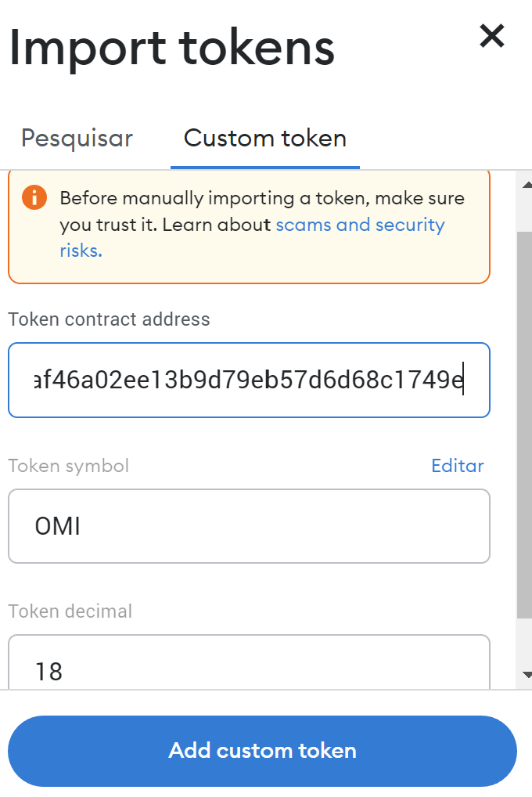Open the scams and security link

pyautogui.click(x=360, y=225)
